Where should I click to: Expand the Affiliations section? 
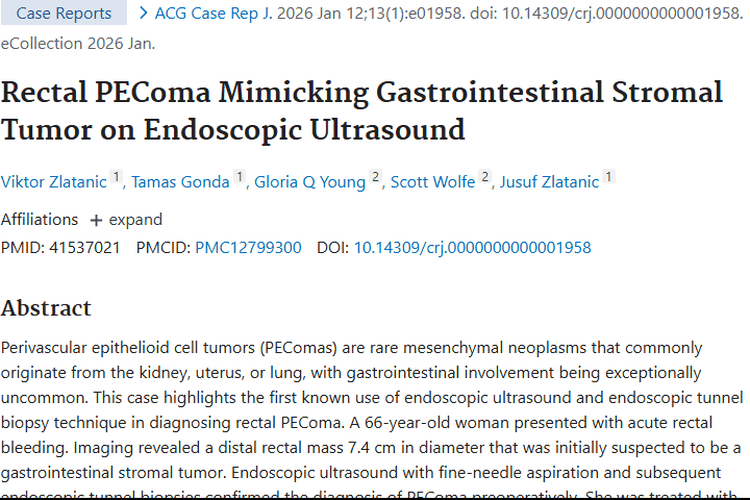tap(126, 219)
